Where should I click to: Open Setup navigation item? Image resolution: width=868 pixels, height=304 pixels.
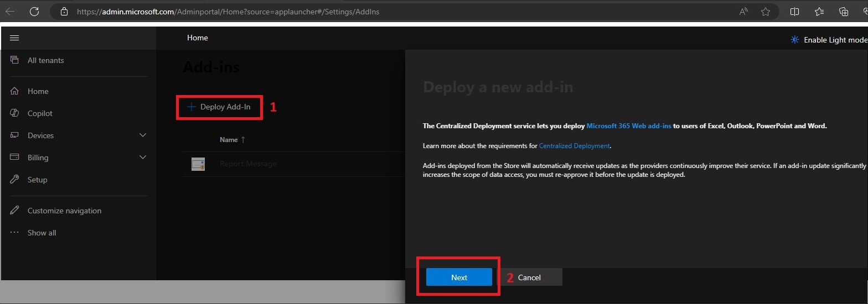pos(37,180)
